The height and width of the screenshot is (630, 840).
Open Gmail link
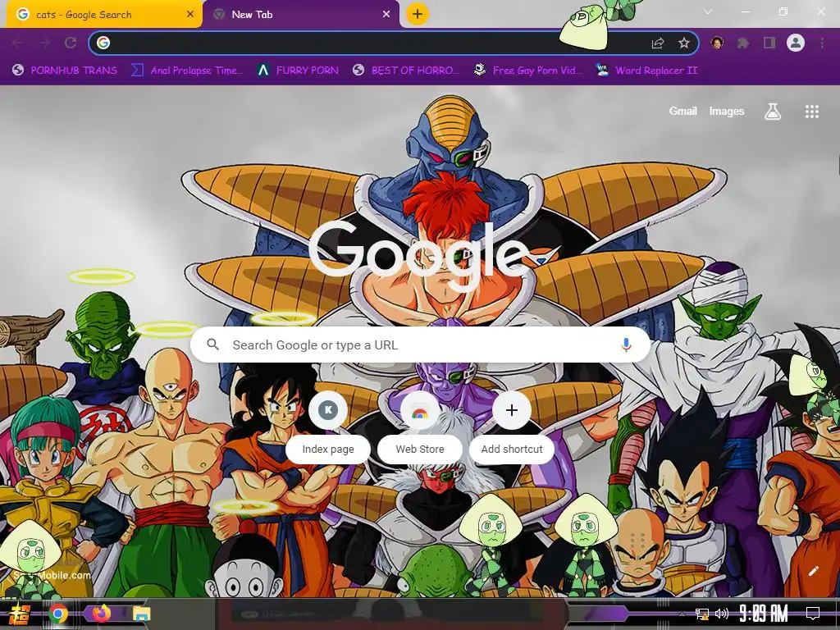coord(683,112)
